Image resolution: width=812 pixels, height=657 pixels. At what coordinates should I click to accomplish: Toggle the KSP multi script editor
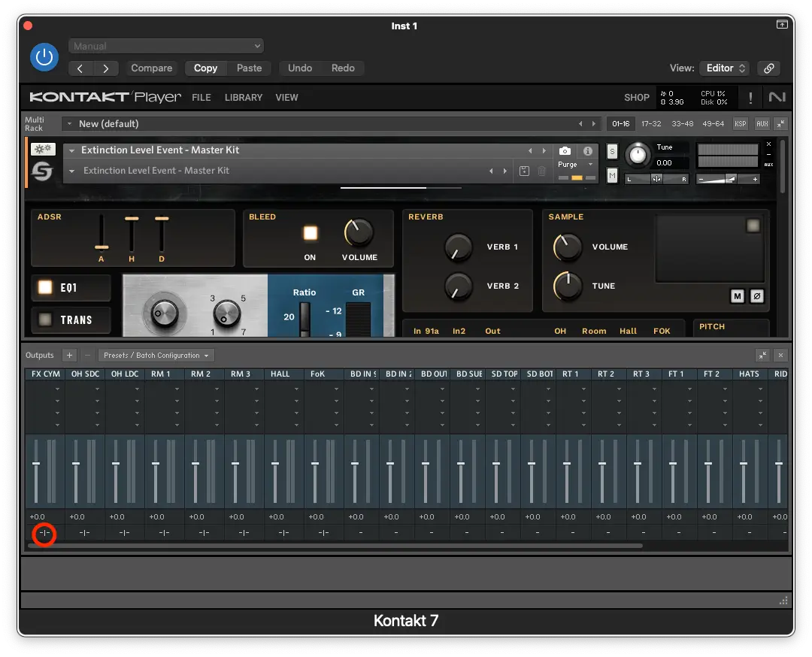tap(741, 124)
